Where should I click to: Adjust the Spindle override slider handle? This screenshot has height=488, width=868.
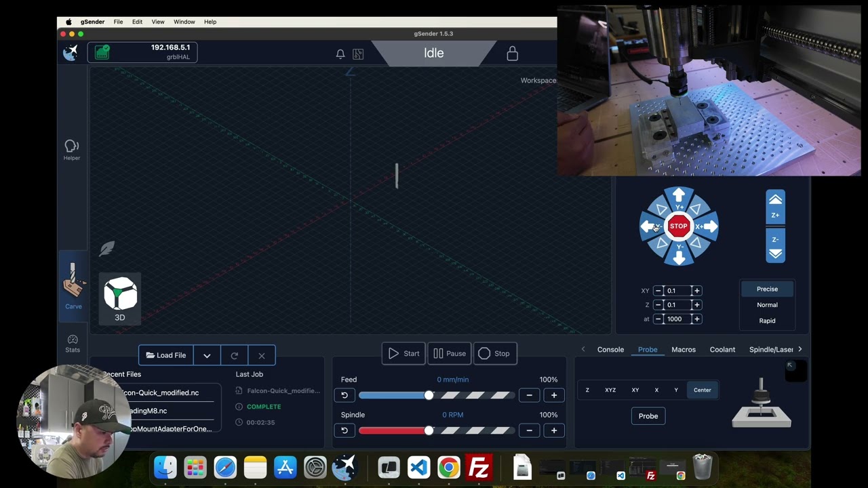click(429, 430)
